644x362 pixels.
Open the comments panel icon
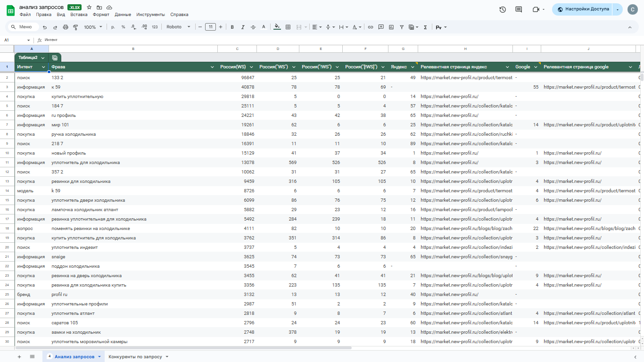coord(519,9)
